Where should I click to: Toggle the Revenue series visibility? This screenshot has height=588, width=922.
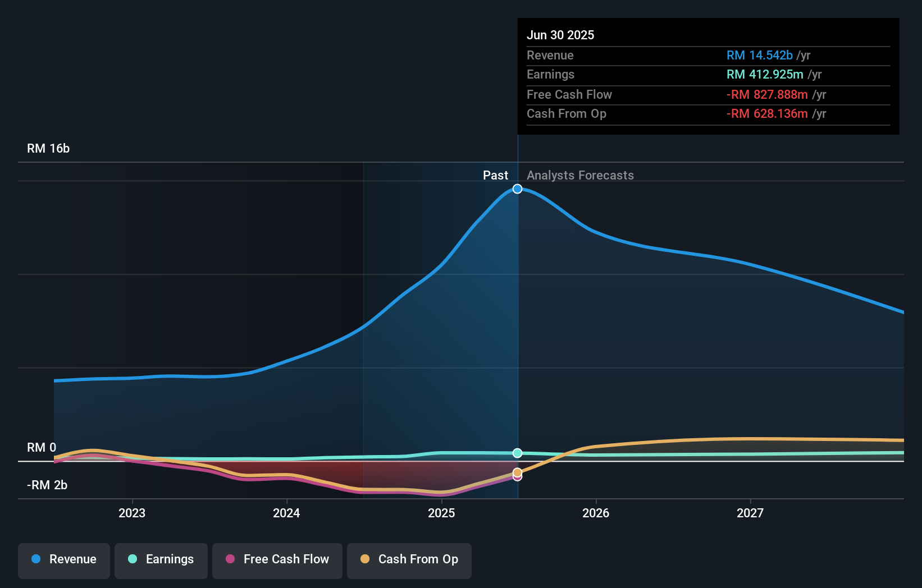63,559
